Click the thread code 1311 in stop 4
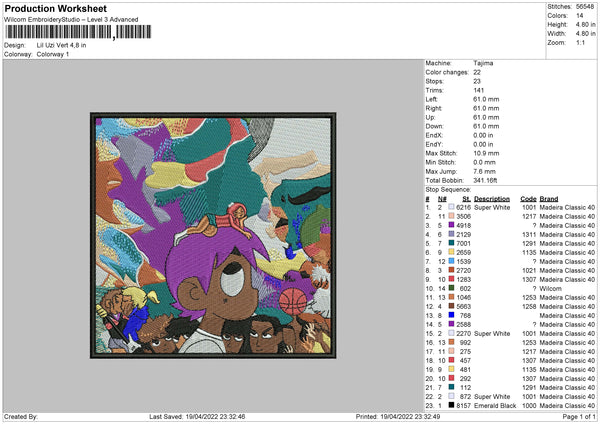This screenshot has height=424, width=600. tap(529, 234)
